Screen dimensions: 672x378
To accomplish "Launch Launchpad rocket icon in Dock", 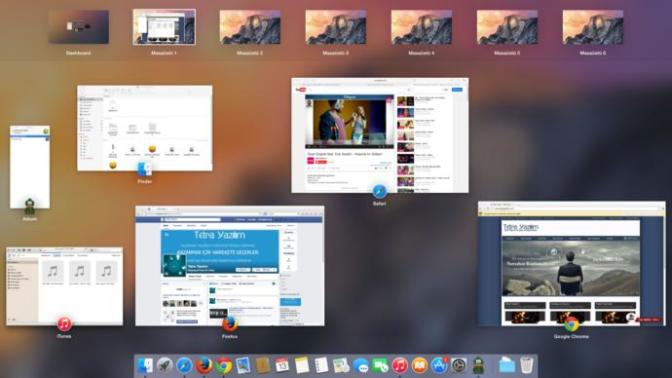I will (x=164, y=366).
